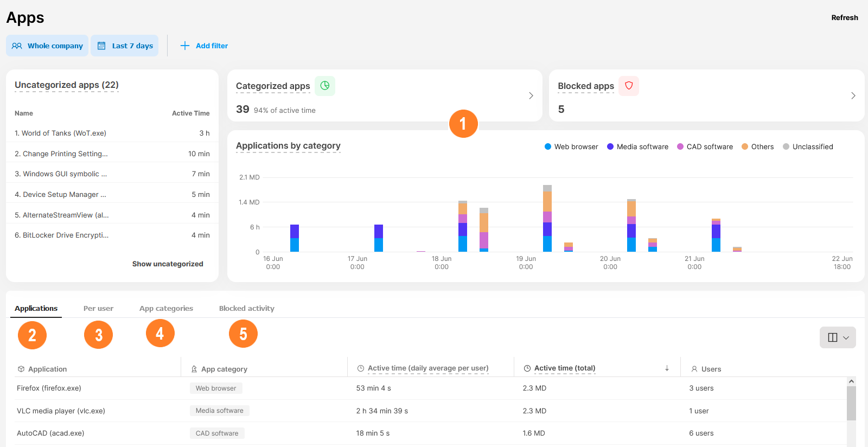This screenshot has height=447, width=868.
Task: Click the clock icon in the daily average column header
Action: [361, 368]
